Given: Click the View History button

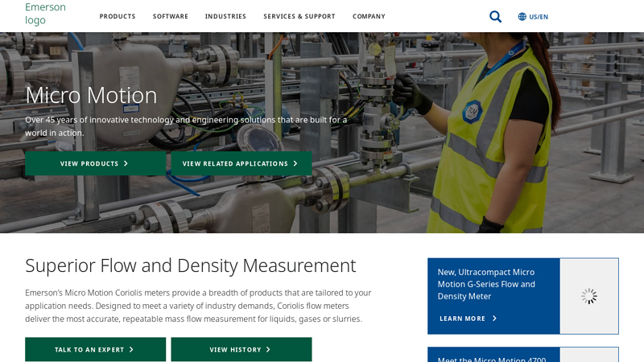Looking at the screenshot, I should [x=242, y=349].
